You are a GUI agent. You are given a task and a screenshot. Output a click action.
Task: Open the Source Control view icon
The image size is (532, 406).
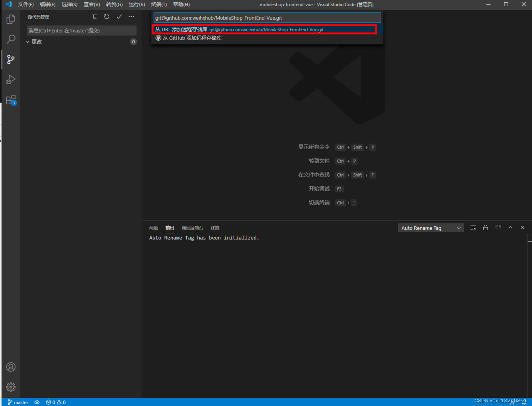(x=11, y=60)
